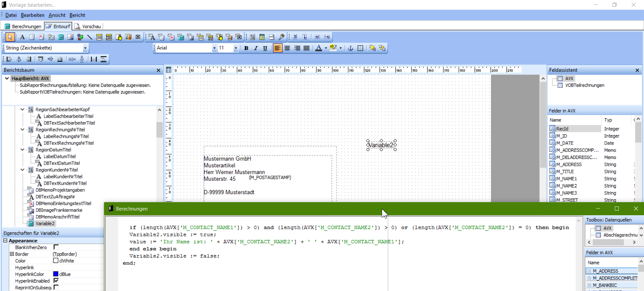
Task: Switch to the Berechnungen tab
Action: (x=23, y=26)
